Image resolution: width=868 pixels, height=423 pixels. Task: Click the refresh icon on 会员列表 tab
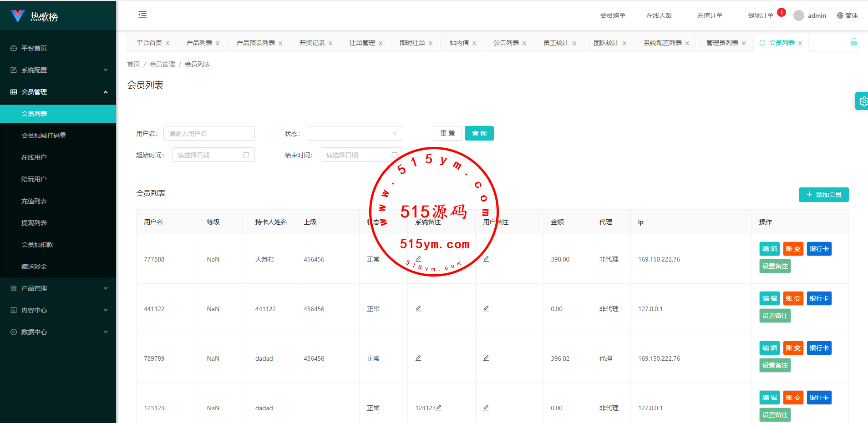coord(762,43)
